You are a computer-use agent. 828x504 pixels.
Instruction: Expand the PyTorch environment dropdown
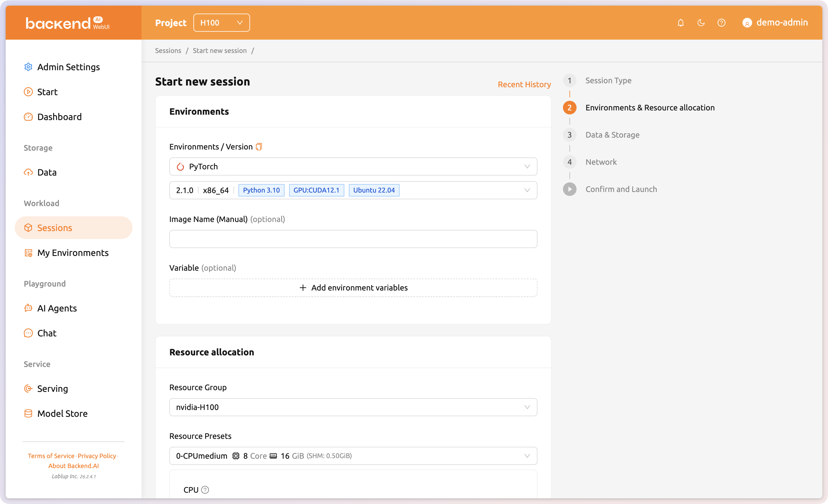[353, 167]
